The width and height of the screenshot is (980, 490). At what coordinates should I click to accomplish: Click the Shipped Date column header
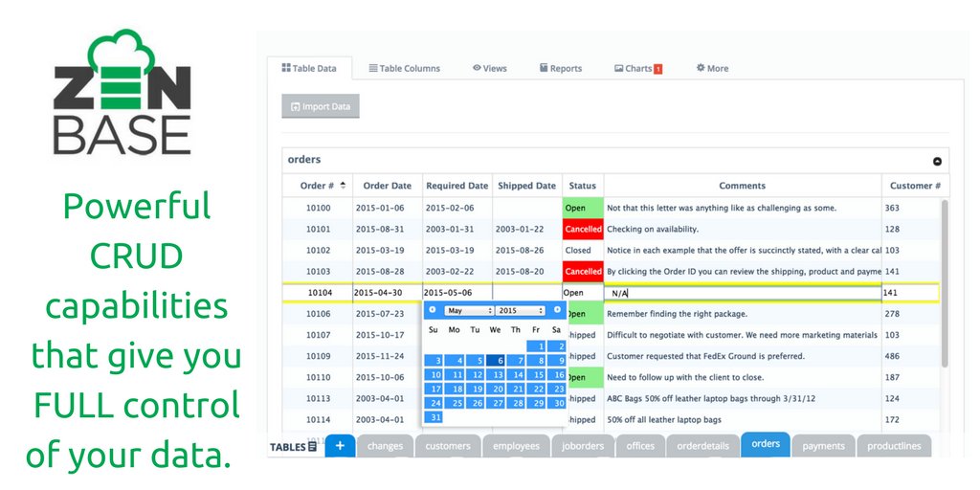527,186
